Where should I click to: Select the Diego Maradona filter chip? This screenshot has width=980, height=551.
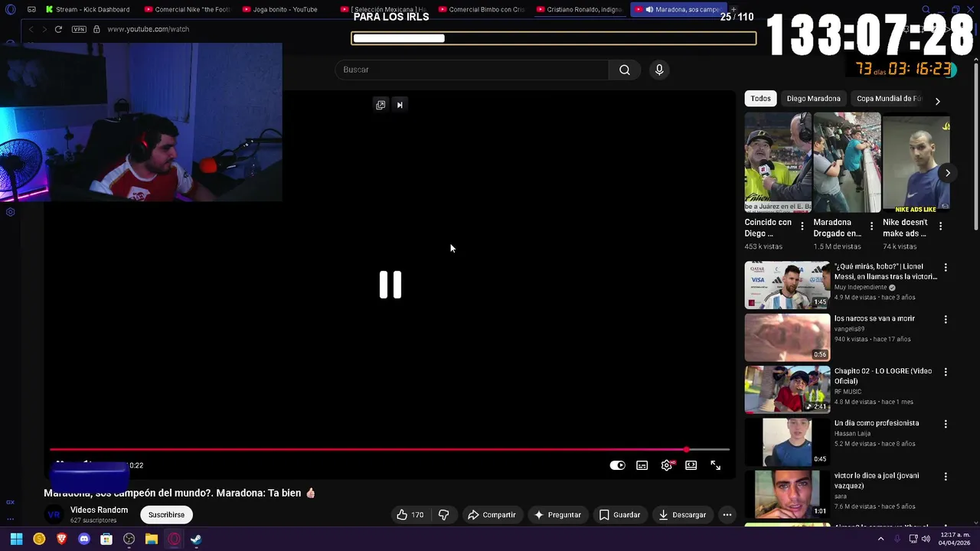pos(813,99)
